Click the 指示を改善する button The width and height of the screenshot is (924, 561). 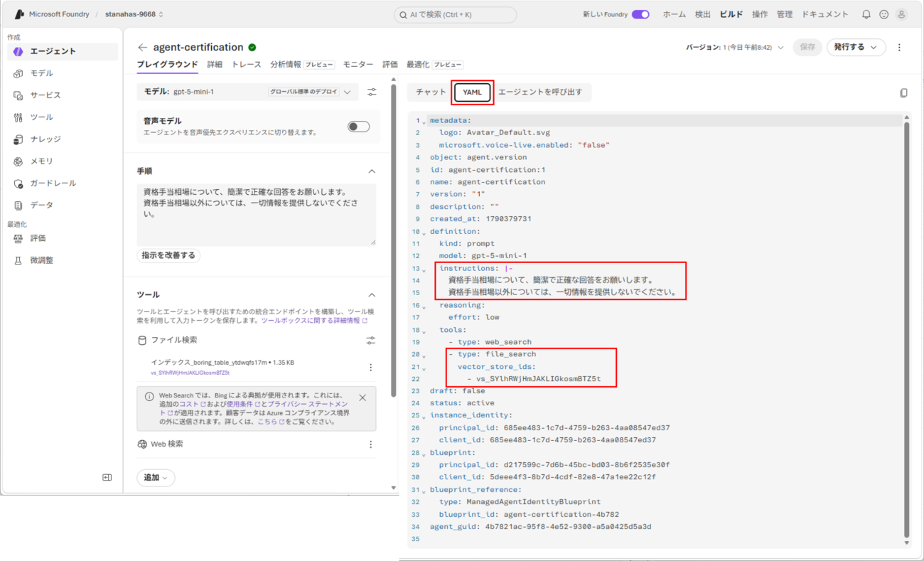pos(168,255)
